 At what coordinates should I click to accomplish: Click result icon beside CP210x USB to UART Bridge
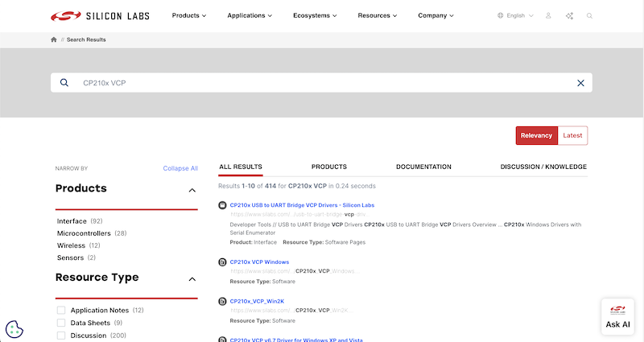point(222,205)
